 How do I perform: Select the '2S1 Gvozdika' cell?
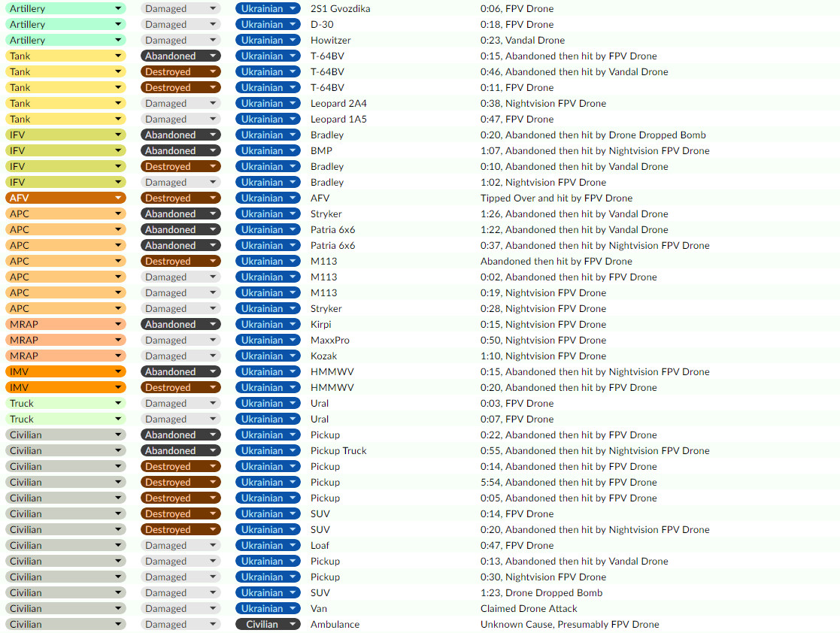coord(340,8)
